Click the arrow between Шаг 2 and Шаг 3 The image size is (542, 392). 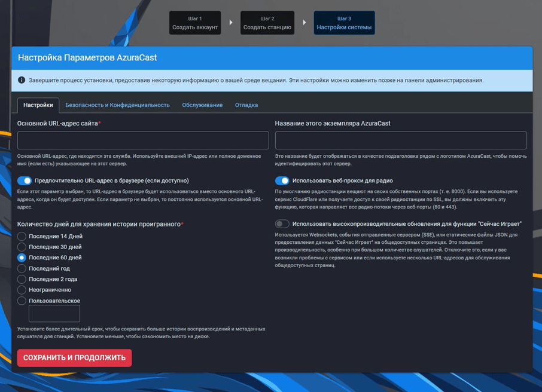click(x=304, y=23)
